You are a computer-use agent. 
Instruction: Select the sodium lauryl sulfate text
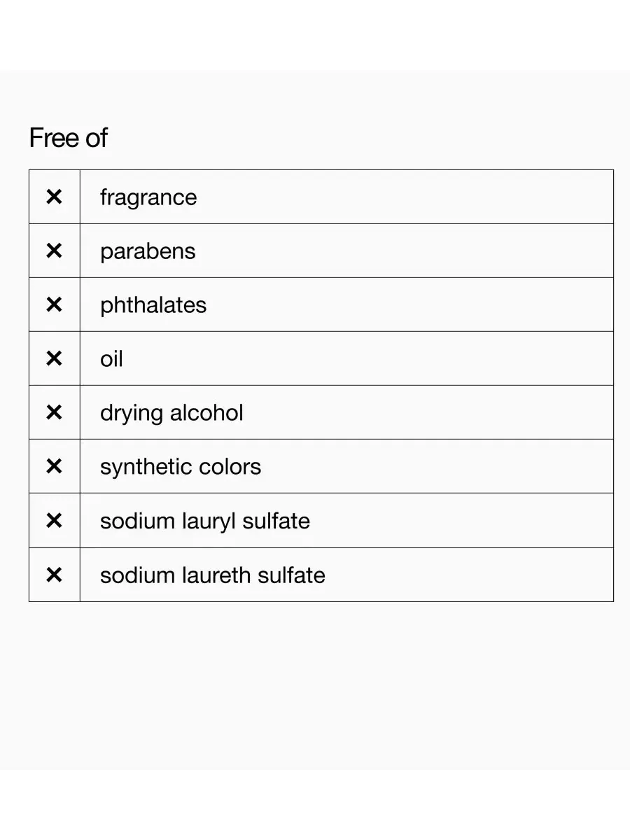(x=205, y=521)
